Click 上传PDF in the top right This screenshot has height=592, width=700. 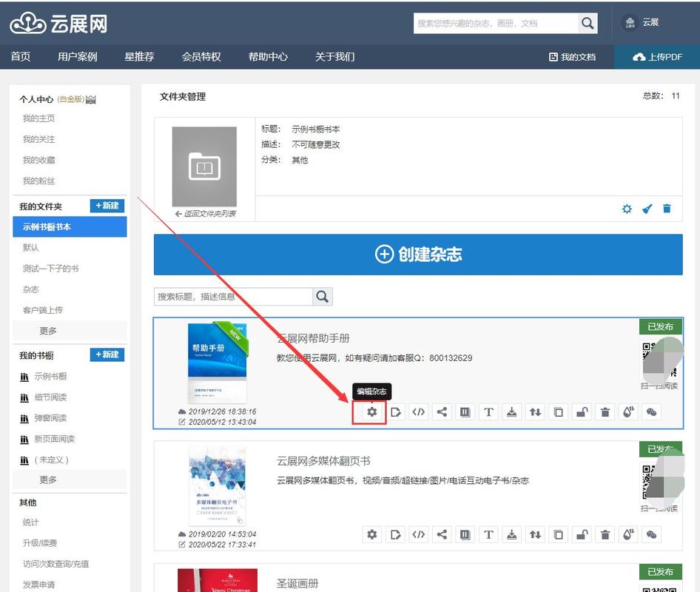pos(657,56)
